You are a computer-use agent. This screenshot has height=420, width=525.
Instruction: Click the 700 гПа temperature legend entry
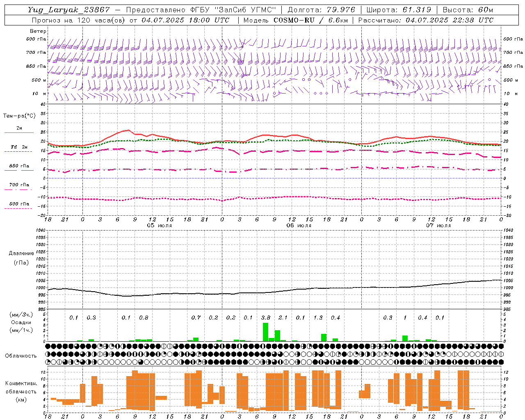[x=19, y=185]
